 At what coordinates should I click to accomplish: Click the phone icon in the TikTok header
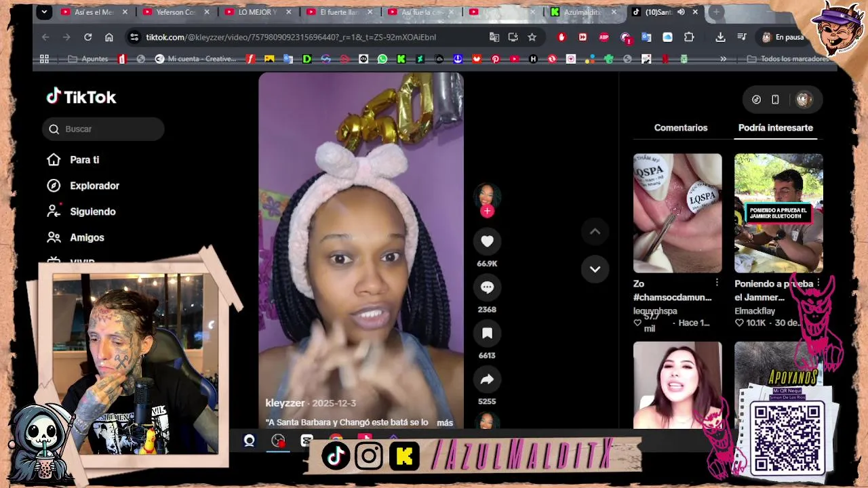(x=775, y=100)
